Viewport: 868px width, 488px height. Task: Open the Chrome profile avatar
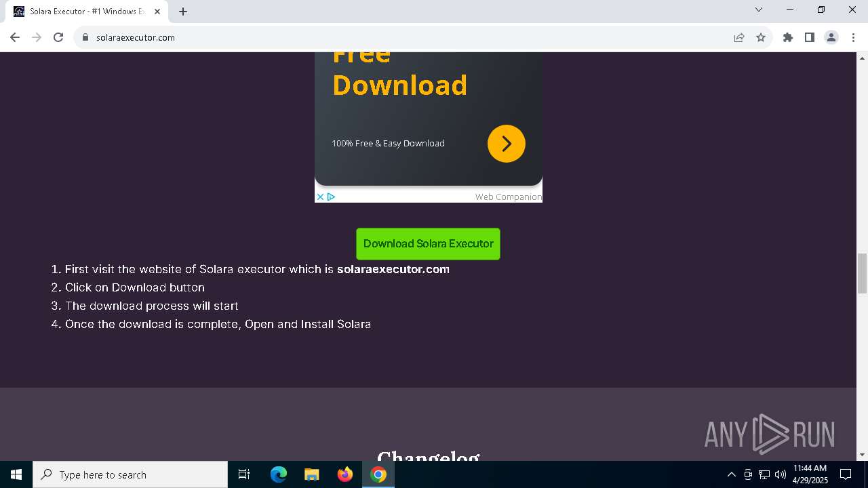(831, 37)
